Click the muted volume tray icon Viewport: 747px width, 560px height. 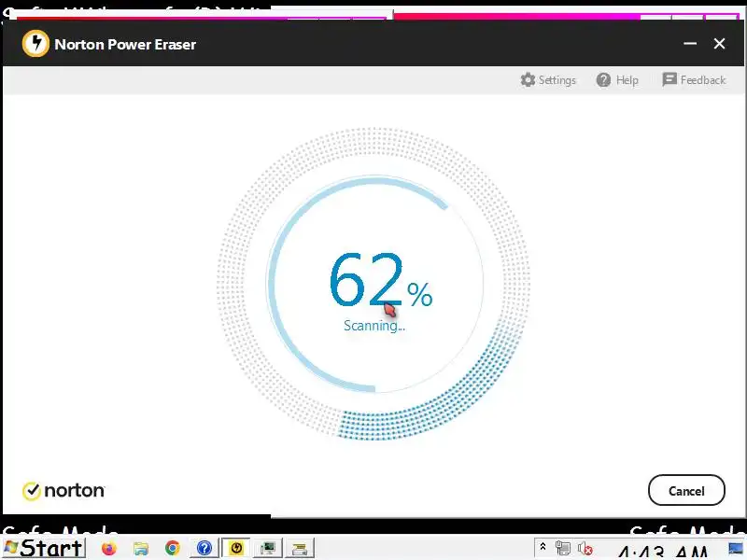coord(585,549)
